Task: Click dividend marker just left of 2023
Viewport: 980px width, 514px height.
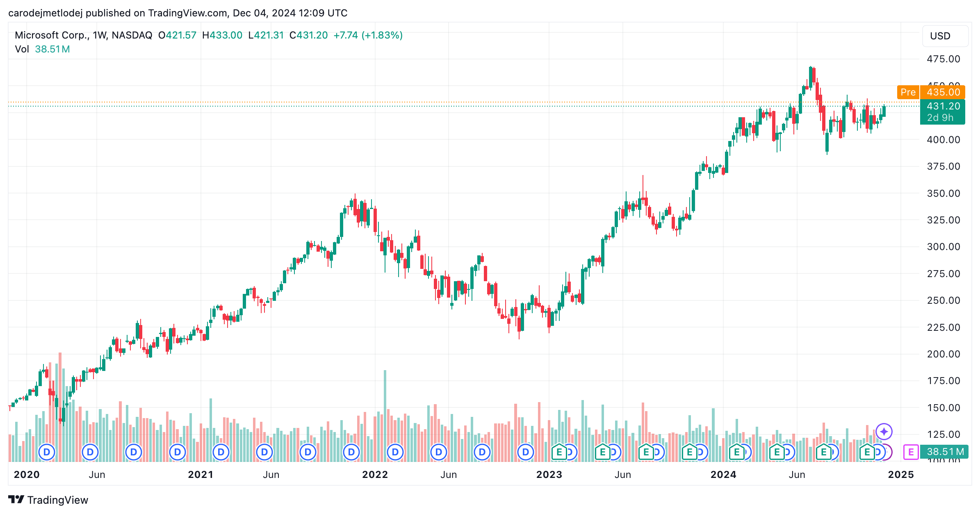Action: 525,452
